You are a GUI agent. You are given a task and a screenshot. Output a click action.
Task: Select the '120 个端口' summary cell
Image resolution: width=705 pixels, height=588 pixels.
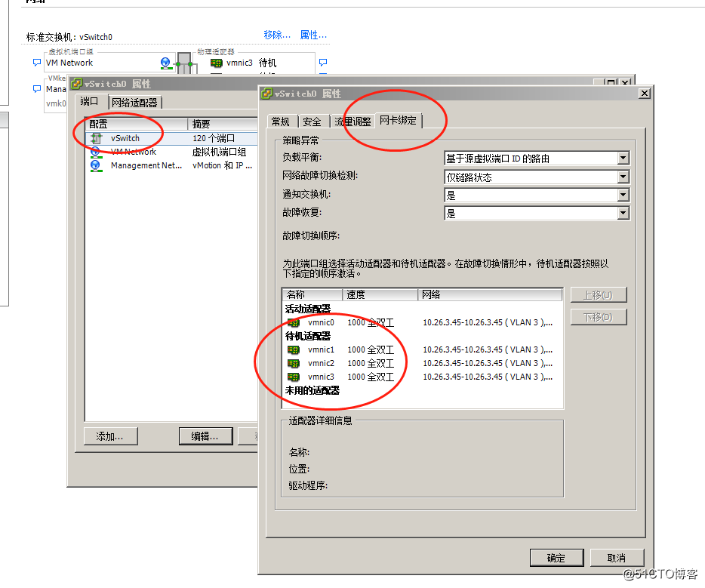pyautogui.click(x=214, y=138)
